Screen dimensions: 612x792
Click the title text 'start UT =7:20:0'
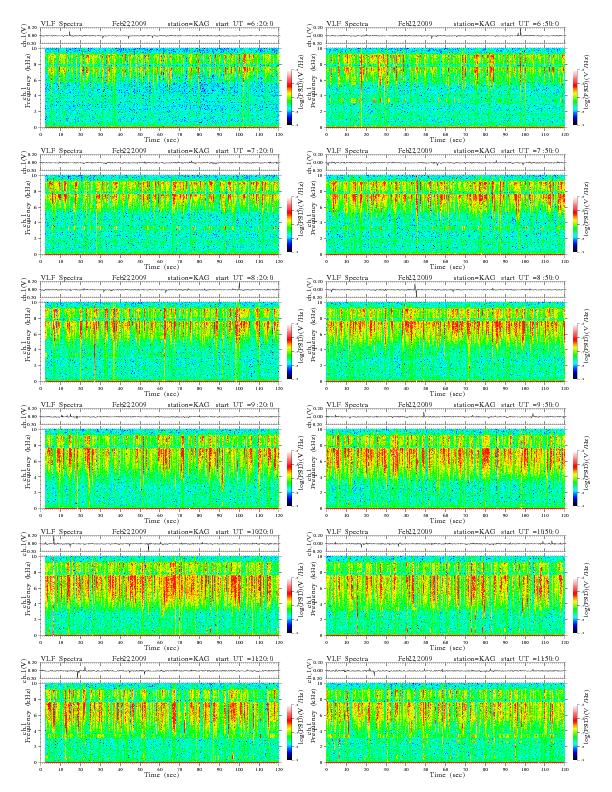tap(244, 151)
